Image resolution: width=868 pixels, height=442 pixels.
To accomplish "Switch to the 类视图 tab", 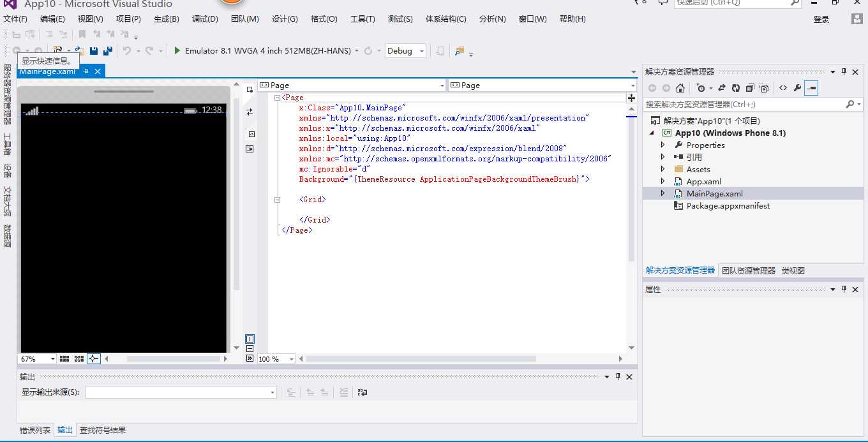I will coord(793,270).
